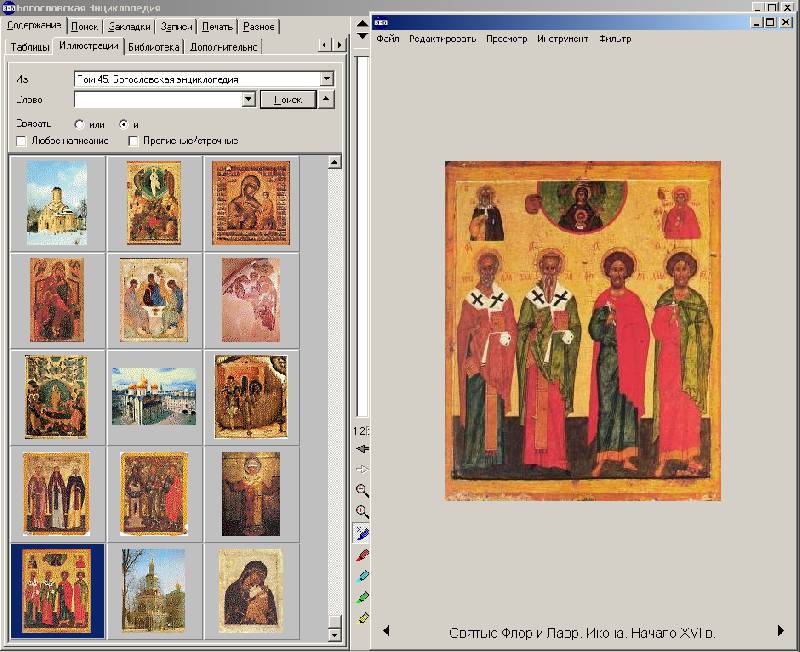The width and height of the screenshot is (800, 652).
Task: Open the Файл menu in viewer
Action: [388, 39]
